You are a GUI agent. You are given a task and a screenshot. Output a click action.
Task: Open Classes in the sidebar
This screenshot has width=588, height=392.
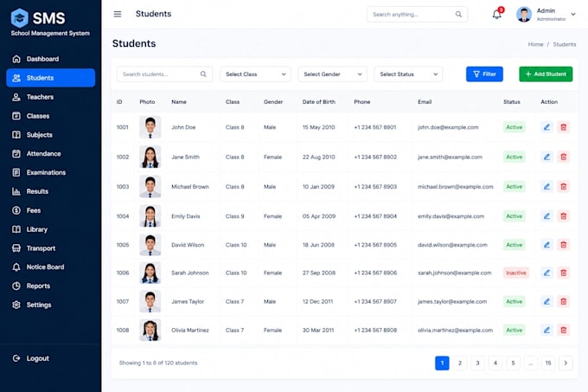(51, 116)
